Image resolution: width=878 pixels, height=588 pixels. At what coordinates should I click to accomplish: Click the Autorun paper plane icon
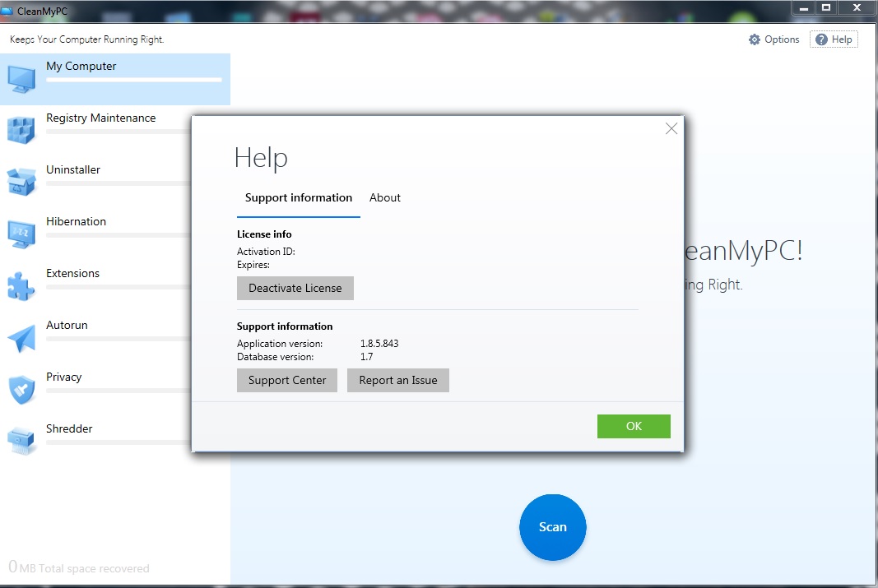[x=21, y=336]
